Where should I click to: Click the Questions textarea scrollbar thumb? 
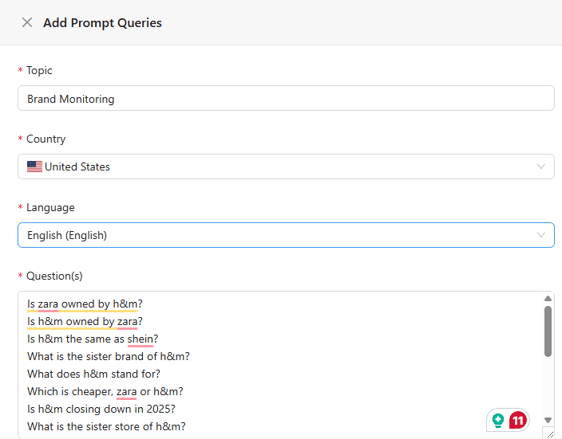coord(548,331)
